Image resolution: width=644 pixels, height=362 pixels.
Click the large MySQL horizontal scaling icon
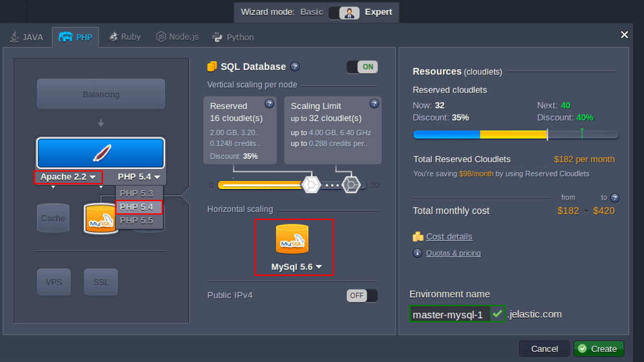coord(292,239)
